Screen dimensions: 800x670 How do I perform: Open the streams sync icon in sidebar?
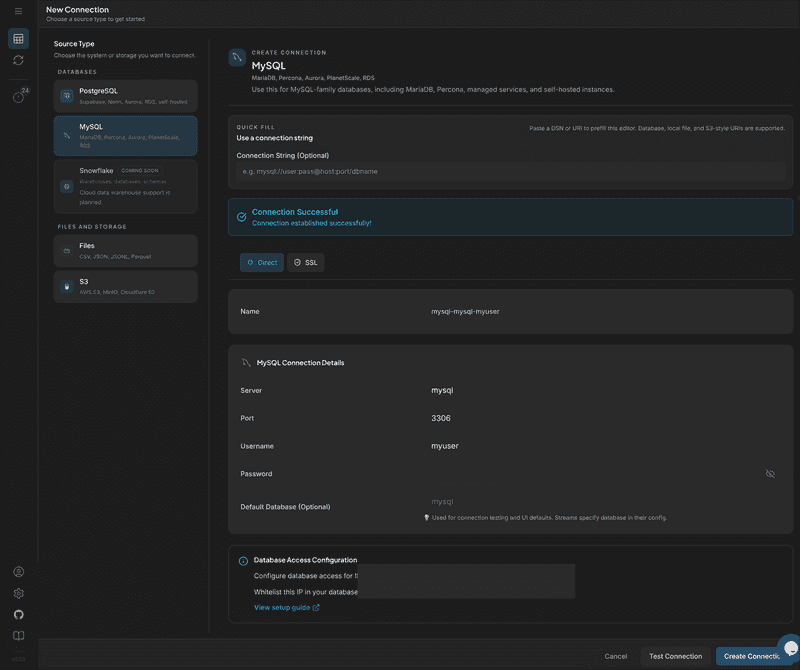coord(18,60)
